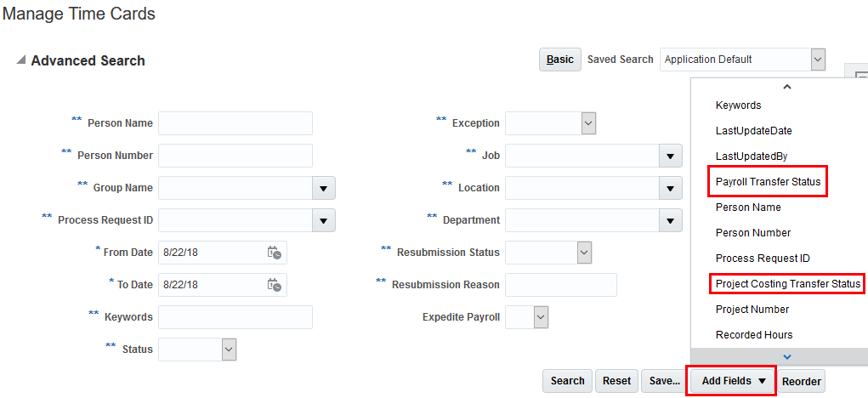
Task: Open the Add Fields menu button
Action: [733, 381]
